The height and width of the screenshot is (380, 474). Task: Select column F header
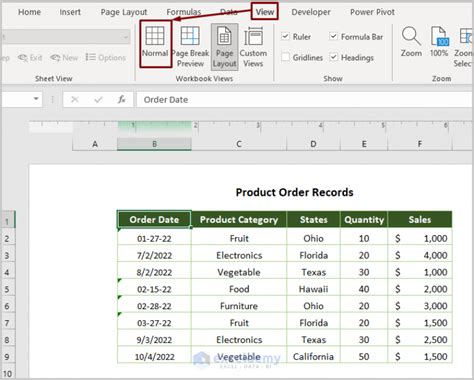[x=420, y=144]
